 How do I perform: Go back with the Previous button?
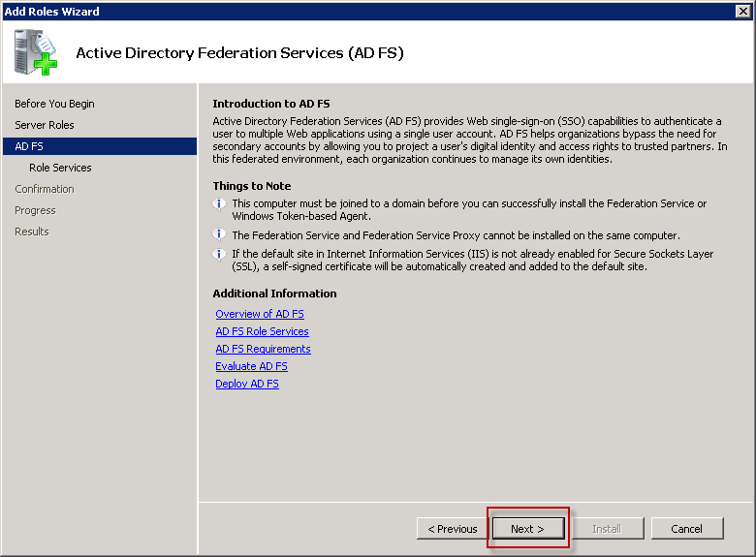coord(453,529)
